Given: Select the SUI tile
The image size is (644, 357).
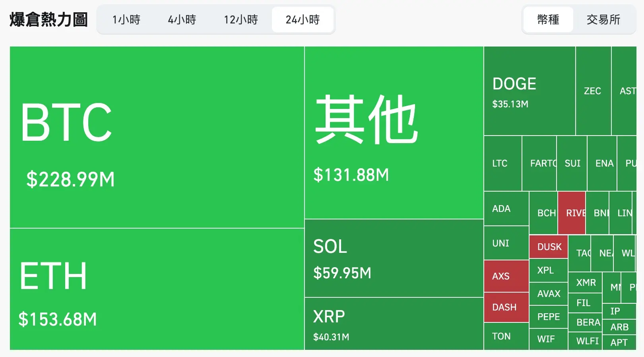Looking at the screenshot, I should pos(572,163).
